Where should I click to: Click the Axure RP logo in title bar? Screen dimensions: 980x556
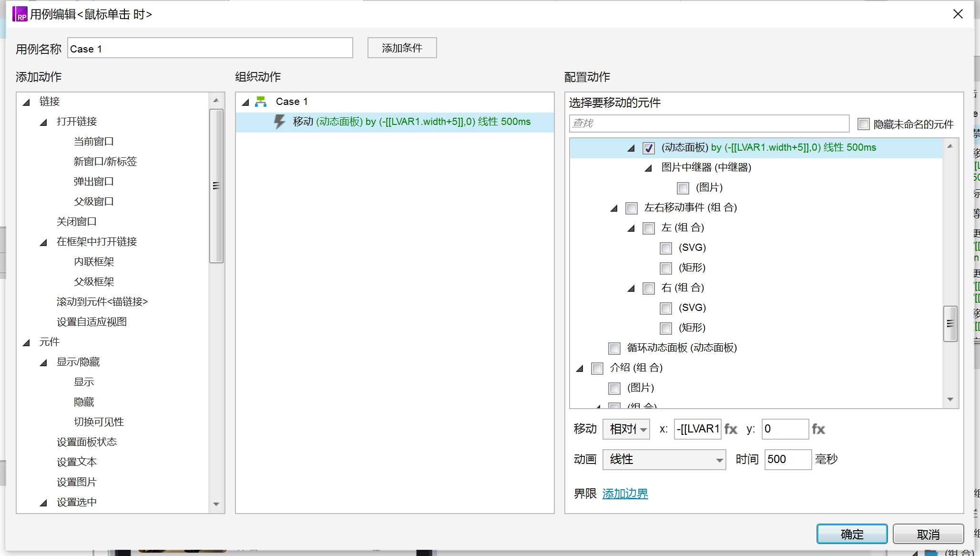tap(20, 14)
